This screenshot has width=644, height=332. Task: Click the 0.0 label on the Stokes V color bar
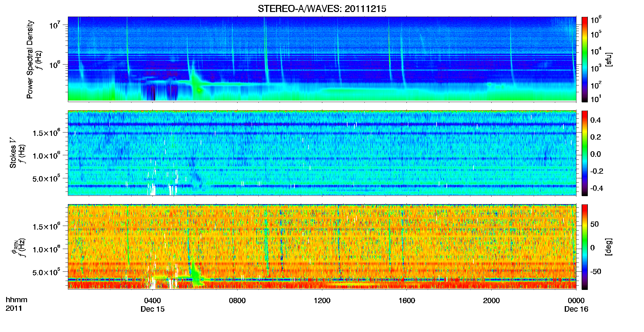pyautogui.click(x=595, y=154)
